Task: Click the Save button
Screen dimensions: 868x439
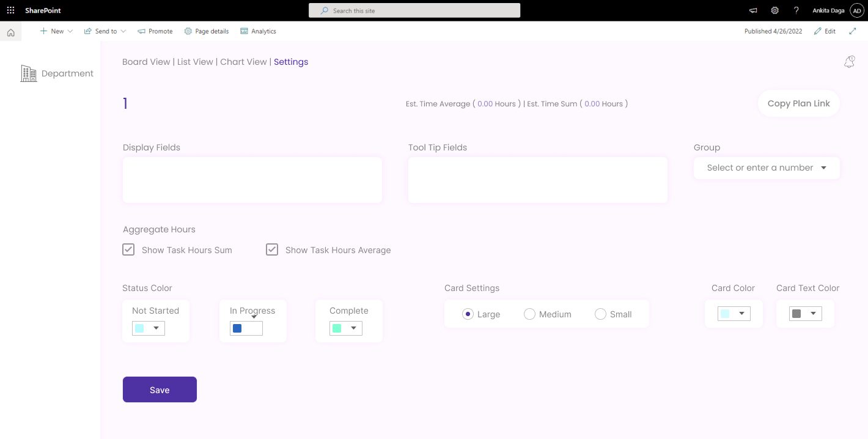Action: coord(160,389)
